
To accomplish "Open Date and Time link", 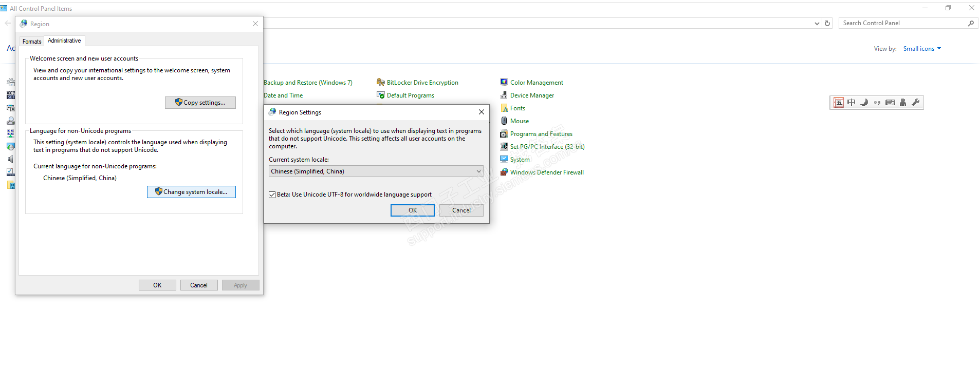I will [x=283, y=95].
